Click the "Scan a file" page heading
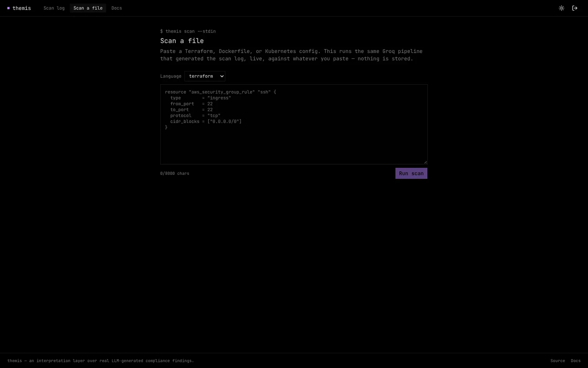This screenshot has height=368, width=588. (x=182, y=41)
